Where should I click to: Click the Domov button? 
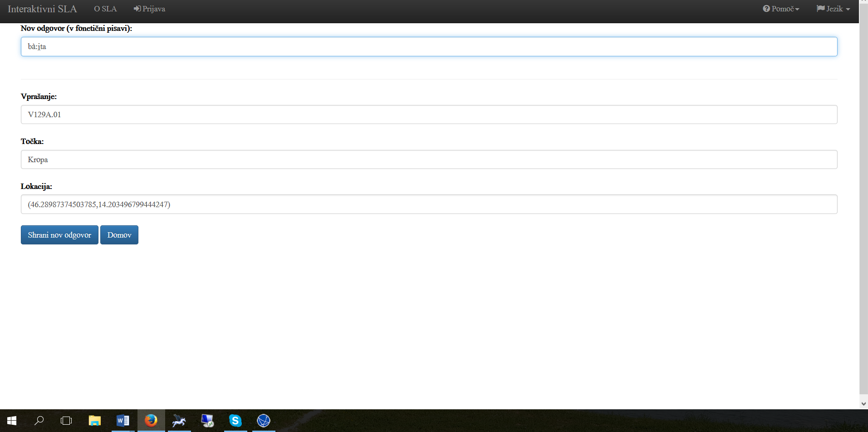[x=119, y=235]
